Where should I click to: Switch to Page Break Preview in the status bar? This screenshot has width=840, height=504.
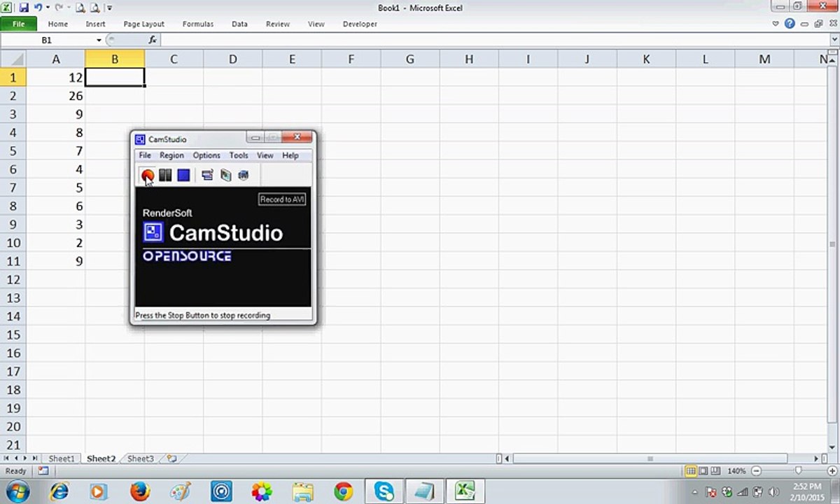click(x=716, y=471)
